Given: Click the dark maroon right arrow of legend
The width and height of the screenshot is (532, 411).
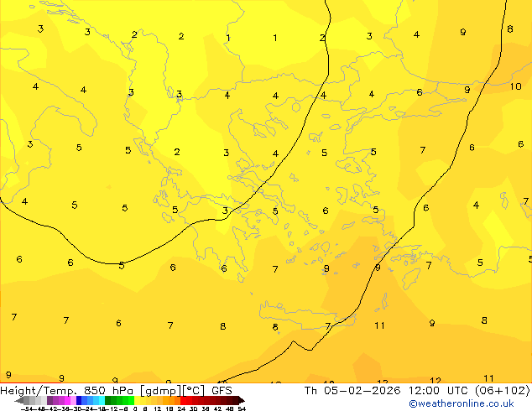Looking at the screenshot, I should [x=241, y=401].
